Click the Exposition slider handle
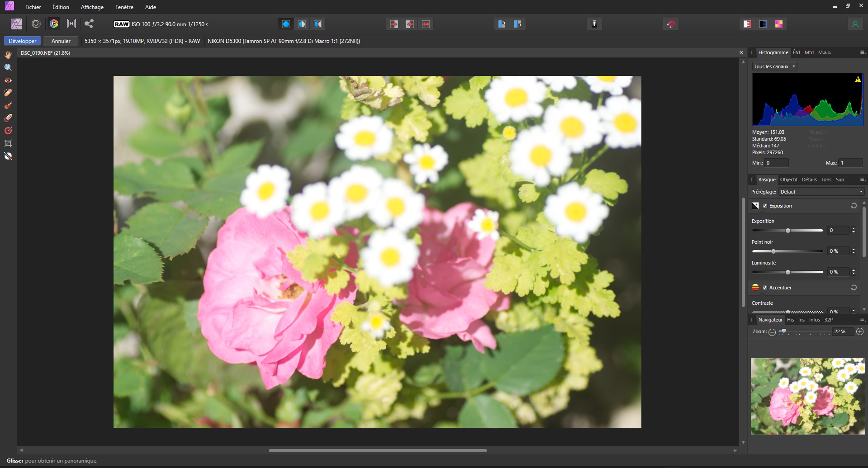868x468 pixels. pos(788,231)
